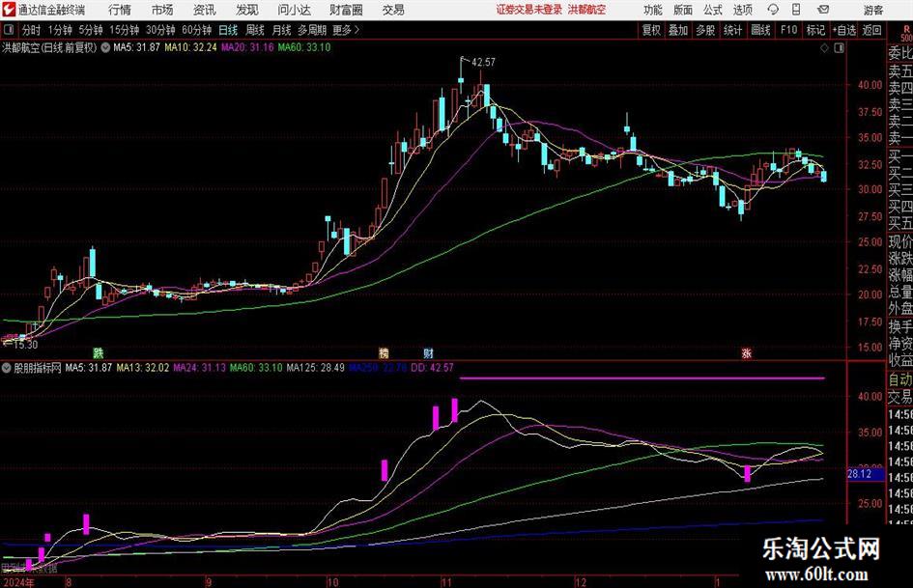Screen dimensions: 913x588
Task: Click the DD: 42.57 label
Action: [432, 368]
